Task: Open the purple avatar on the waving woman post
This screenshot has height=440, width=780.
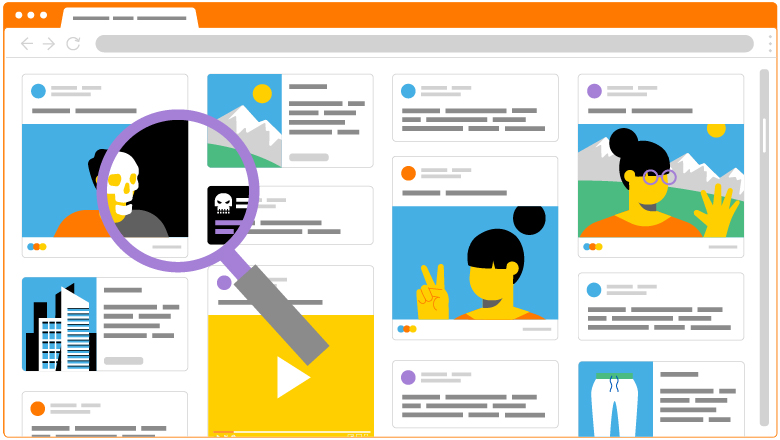Action: click(x=594, y=91)
